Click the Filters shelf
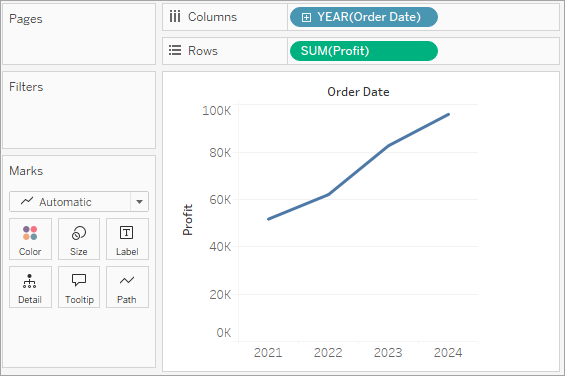Viewport: 565px width, 376px height. point(79,110)
